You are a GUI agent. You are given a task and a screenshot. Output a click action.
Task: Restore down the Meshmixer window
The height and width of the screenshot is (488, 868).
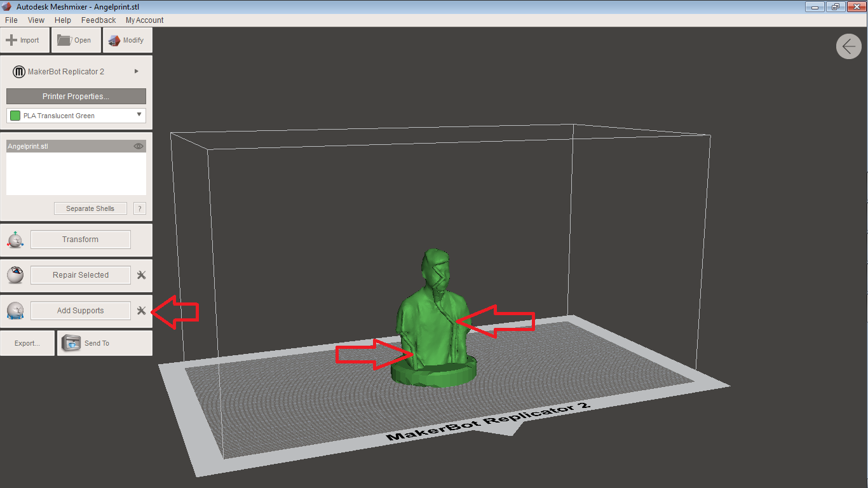pos(834,7)
